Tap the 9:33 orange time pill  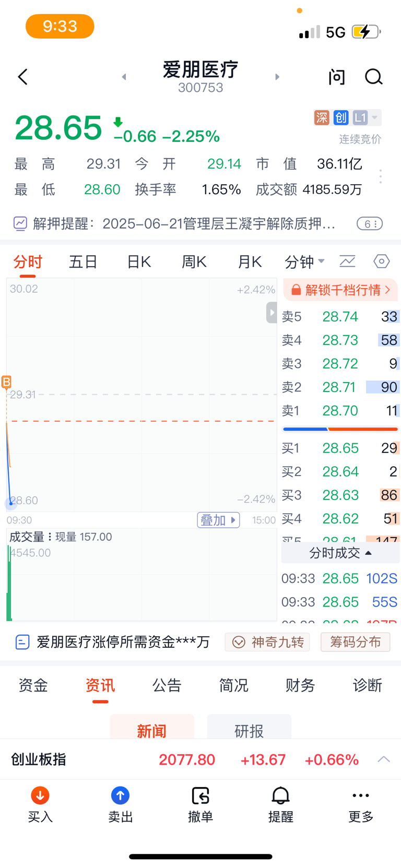(x=60, y=26)
